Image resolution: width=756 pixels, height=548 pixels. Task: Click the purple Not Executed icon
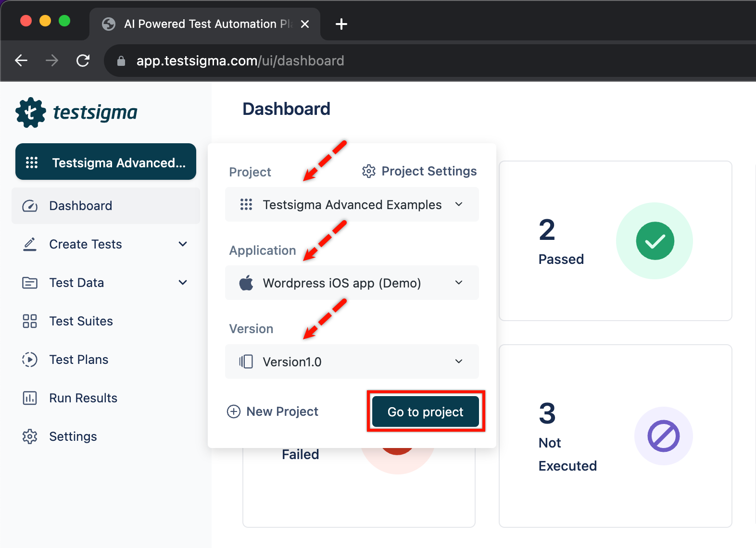point(664,436)
